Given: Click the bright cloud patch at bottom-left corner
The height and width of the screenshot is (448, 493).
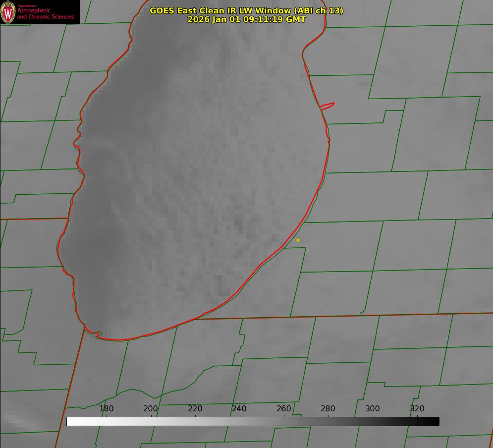Looking at the screenshot, I should click(x=15, y=421).
